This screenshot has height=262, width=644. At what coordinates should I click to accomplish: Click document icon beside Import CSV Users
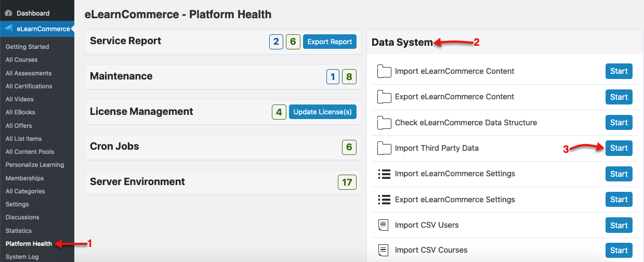(384, 225)
